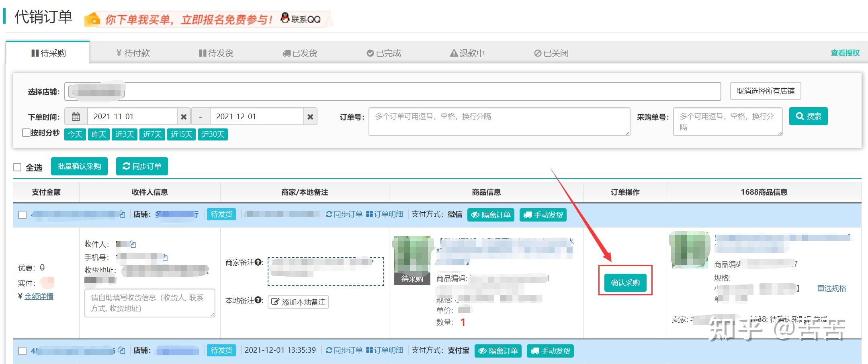Check the 全选 select-all checkbox
The image size is (868, 364).
[x=17, y=167]
